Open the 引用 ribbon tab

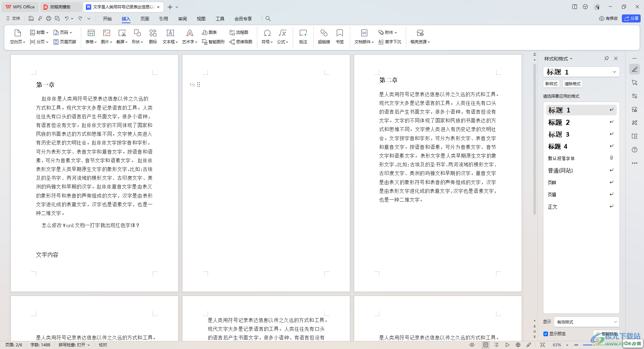(164, 19)
